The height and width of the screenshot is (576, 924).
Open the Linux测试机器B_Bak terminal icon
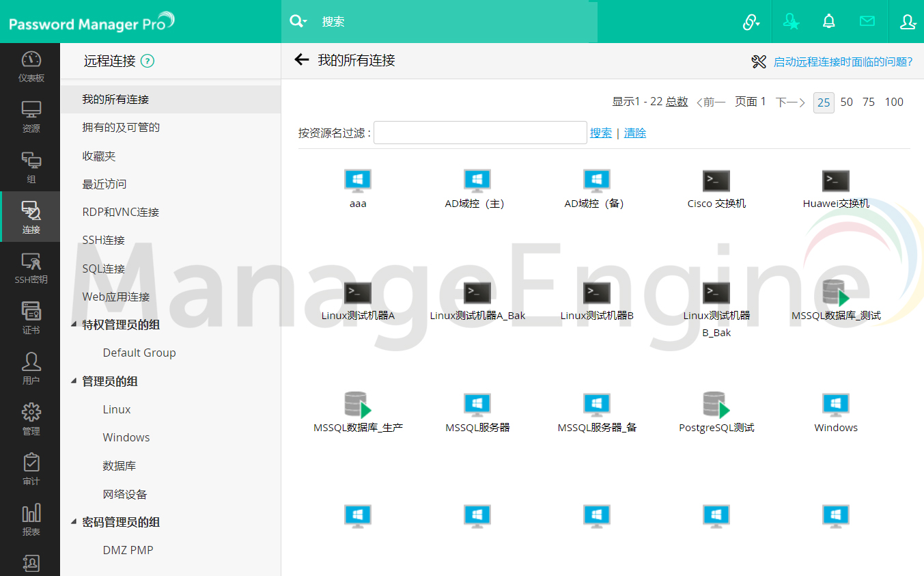click(x=716, y=293)
